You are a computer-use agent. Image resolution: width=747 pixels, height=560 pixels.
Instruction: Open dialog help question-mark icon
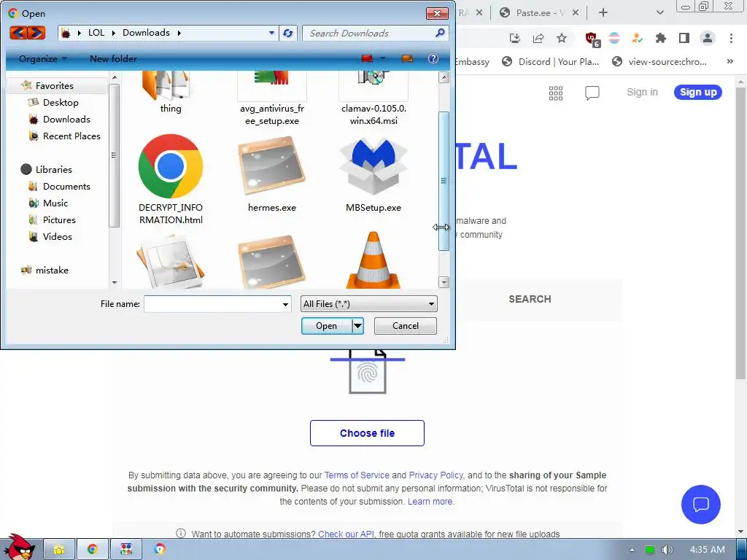tap(433, 58)
